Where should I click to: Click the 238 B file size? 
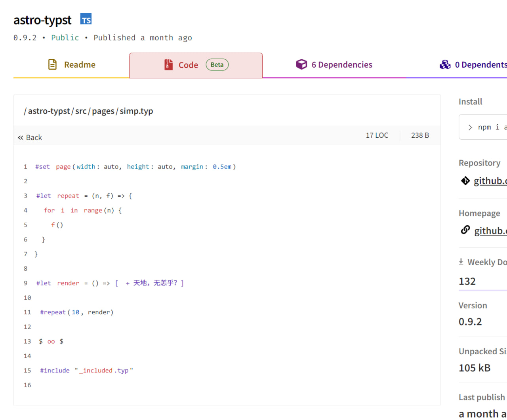click(420, 135)
